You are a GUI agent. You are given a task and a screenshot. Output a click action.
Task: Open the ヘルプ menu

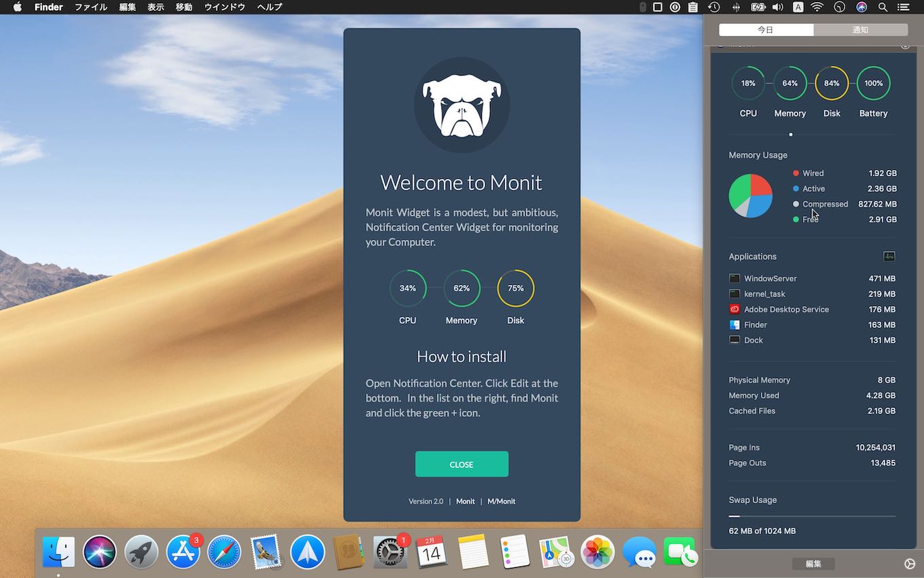pyautogui.click(x=270, y=7)
